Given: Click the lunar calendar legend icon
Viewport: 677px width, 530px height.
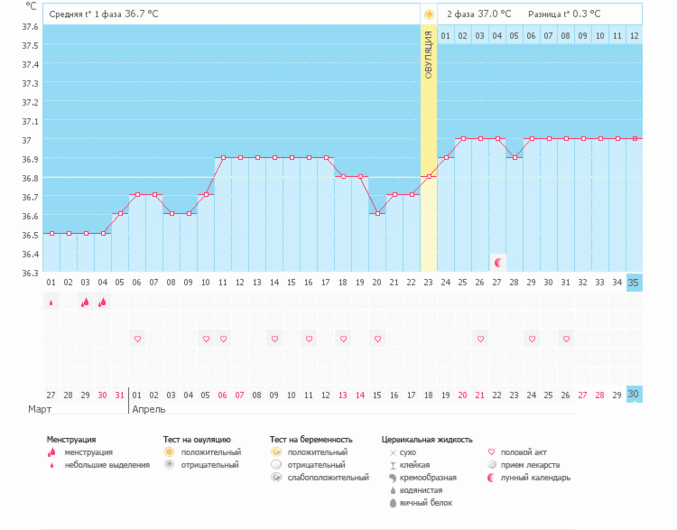Looking at the screenshot, I should (x=490, y=478).
